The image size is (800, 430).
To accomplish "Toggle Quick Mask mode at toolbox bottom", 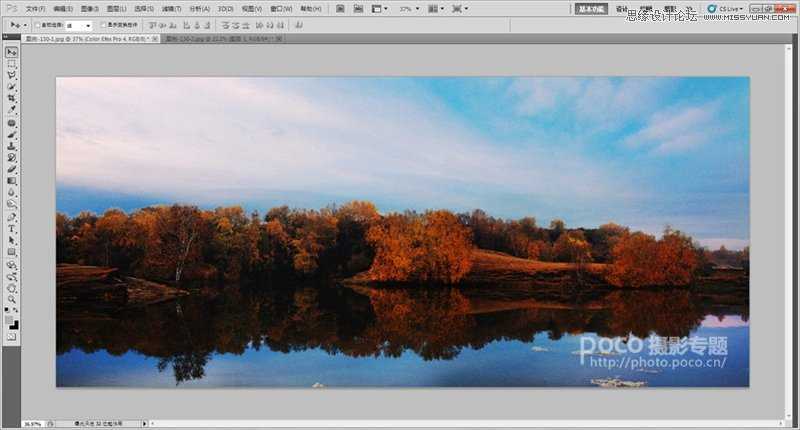I will 11,337.
